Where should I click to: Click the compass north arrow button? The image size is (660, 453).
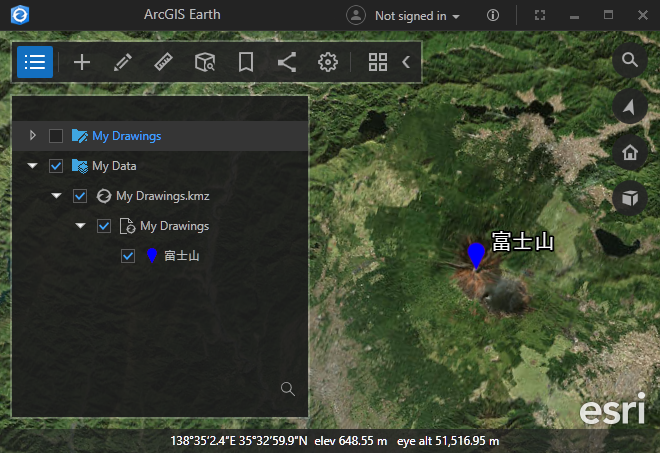coord(630,106)
